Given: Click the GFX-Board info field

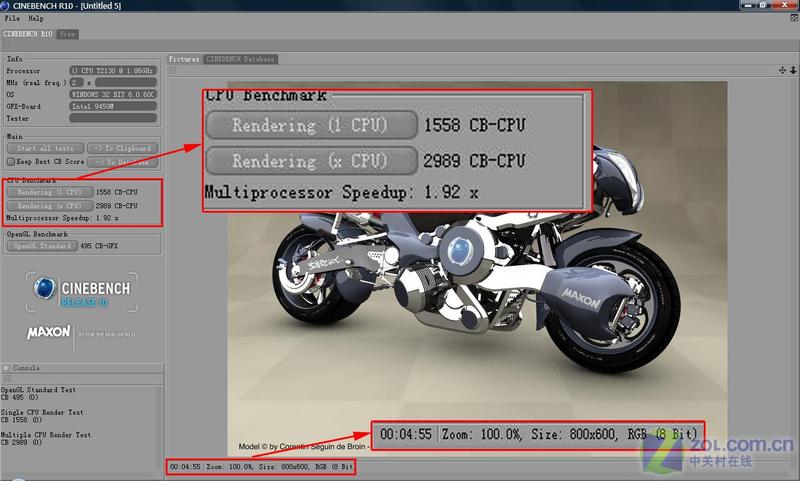Looking at the screenshot, I should [113, 106].
